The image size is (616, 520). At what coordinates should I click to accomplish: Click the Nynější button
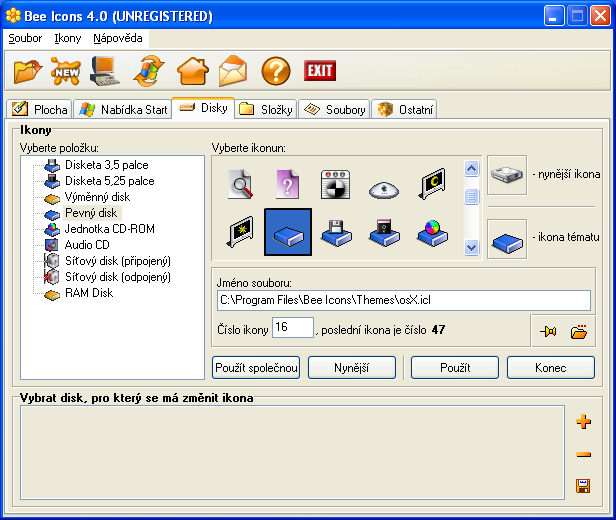[x=352, y=368]
